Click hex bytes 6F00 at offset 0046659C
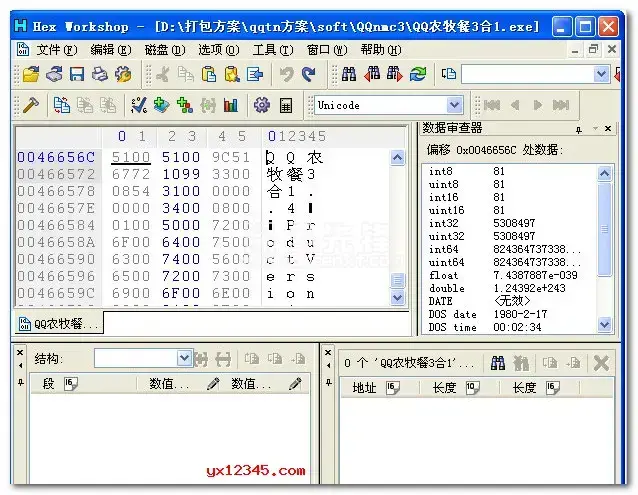Viewport: 638px width, 495px height. point(181,293)
